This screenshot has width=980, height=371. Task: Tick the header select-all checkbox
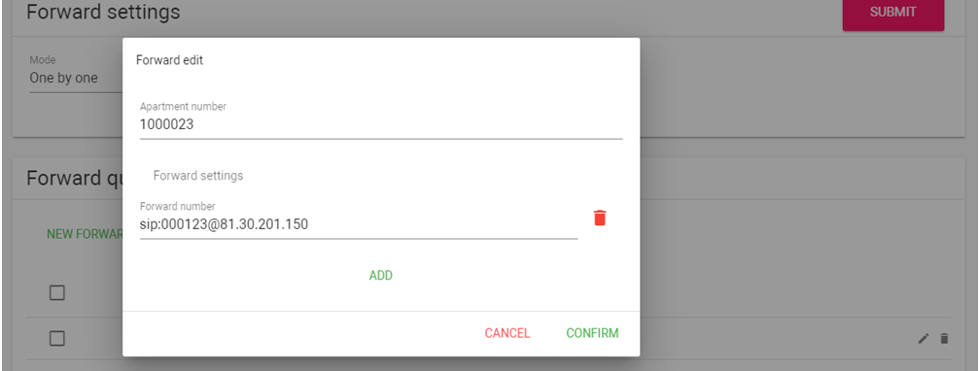pyautogui.click(x=56, y=292)
